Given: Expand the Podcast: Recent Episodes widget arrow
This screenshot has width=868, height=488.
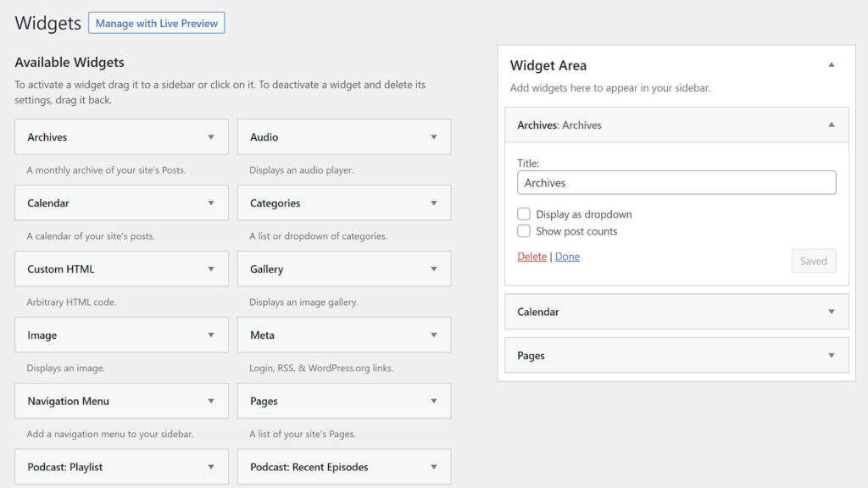Looking at the screenshot, I should click(434, 467).
